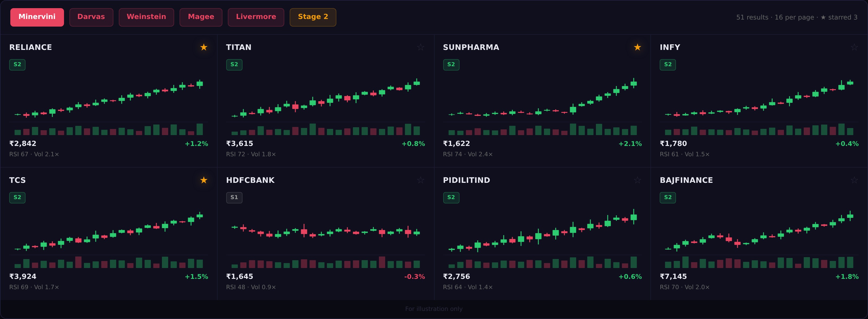
Task: Unstar the SUNPHARMA card
Action: click(x=637, y=47)
